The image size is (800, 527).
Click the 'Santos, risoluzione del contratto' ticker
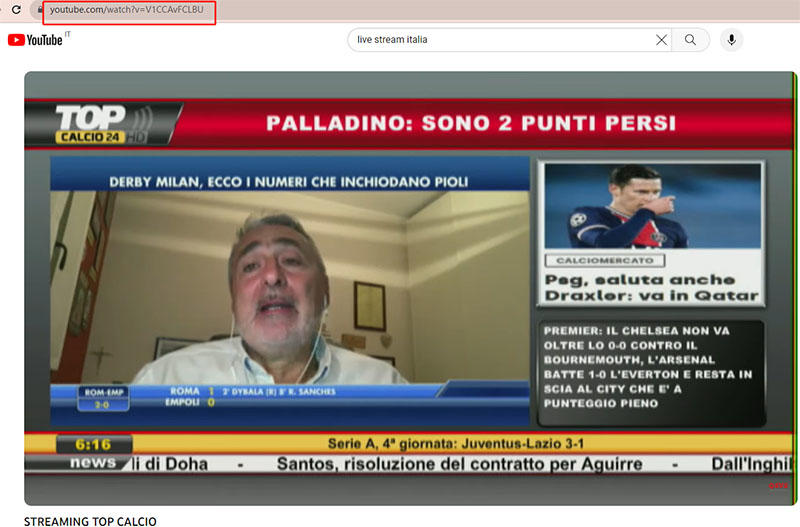(x=459, y=464)
